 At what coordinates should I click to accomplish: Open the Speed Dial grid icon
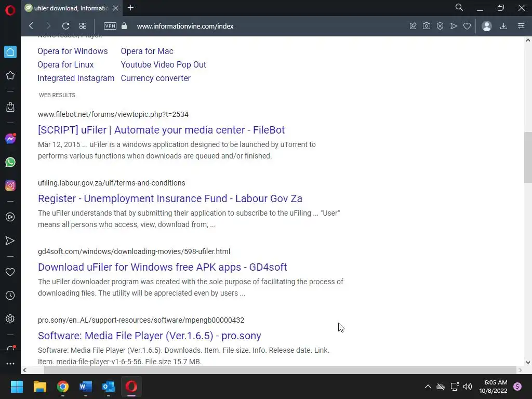(x=83, y=26)
